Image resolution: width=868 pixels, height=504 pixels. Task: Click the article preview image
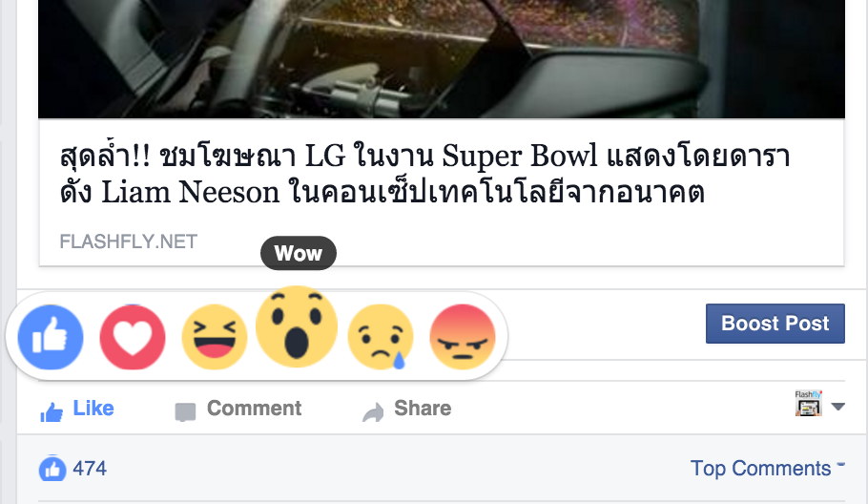[442, 59]
